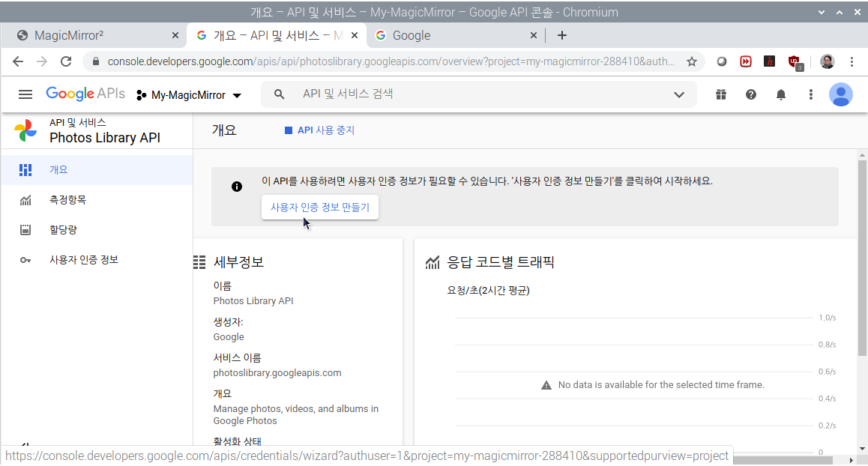Screen dimensions: 868x466
Task: Open 사용자 인증 정보 in the sidebar
Action: point(97,259)
